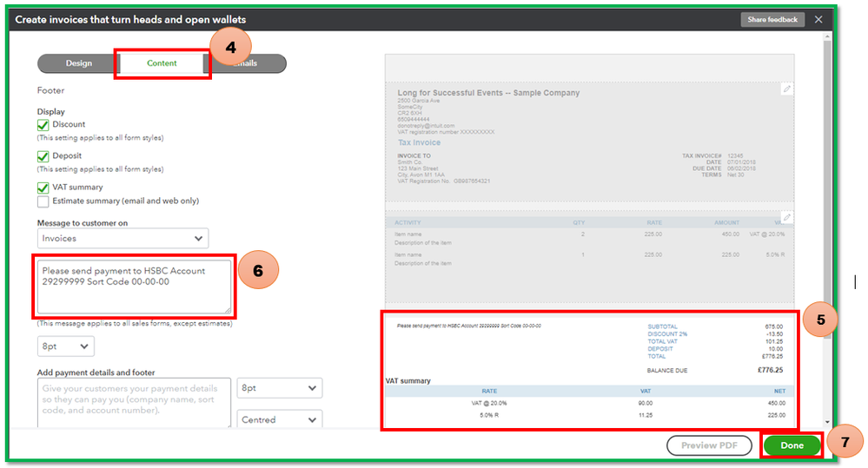Click the BALANCE DUE label in preview
This screenshot has height=468, width=868.
point(667,371)
